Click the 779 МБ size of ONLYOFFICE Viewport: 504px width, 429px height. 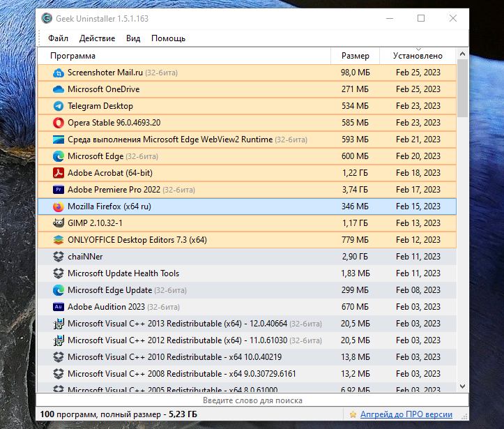coord(356,240)
